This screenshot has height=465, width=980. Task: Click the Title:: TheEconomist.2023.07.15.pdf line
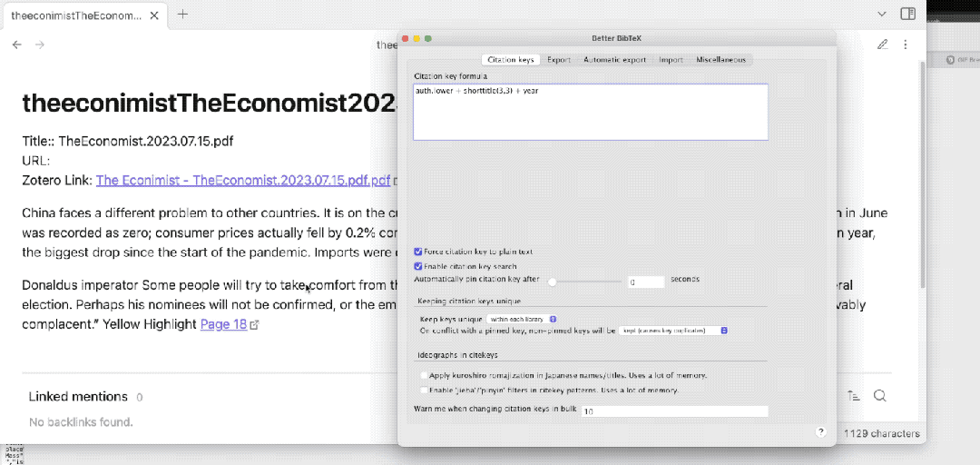click(x=128, y=142)
